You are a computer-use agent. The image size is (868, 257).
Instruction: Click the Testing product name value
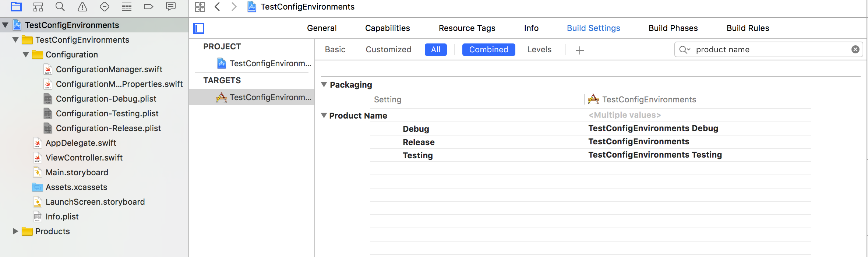pos(655,155)
